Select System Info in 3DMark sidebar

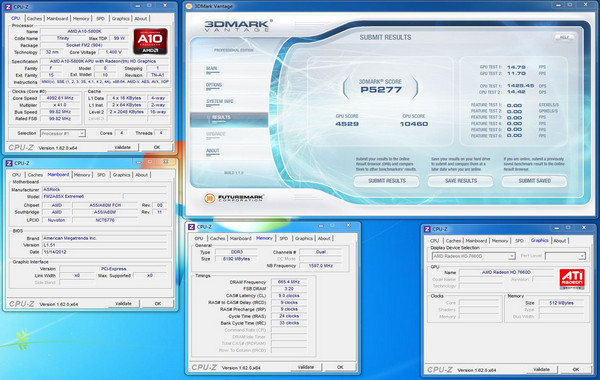coord(220,101)
